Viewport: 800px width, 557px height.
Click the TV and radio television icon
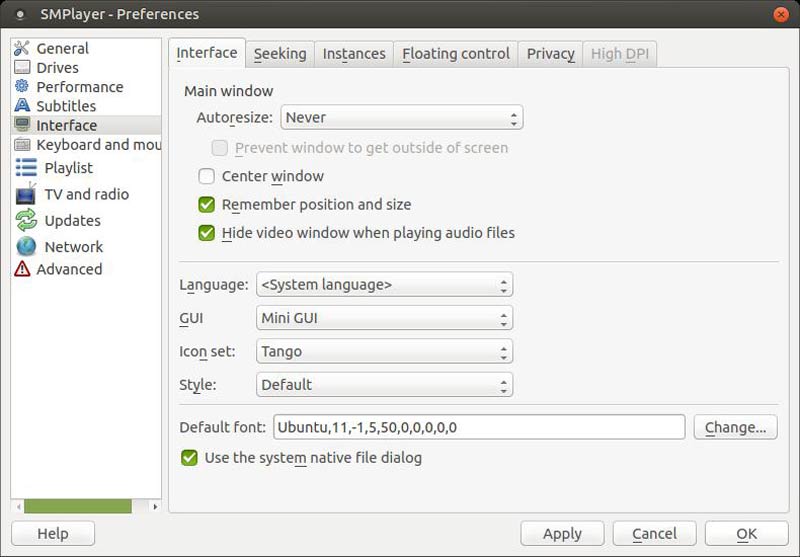[26, 194]
